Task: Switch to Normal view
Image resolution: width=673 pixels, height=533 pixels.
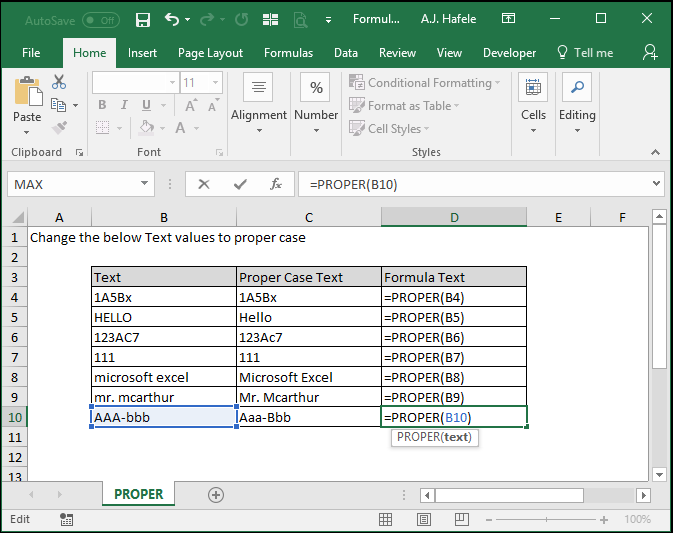Action: pos(385,519)
